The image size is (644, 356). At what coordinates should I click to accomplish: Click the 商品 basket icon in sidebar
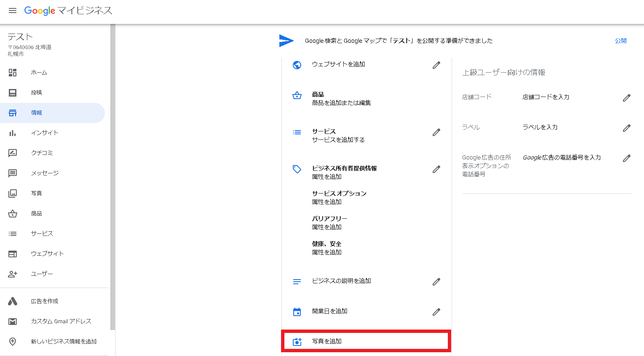(x=13, y=214)
